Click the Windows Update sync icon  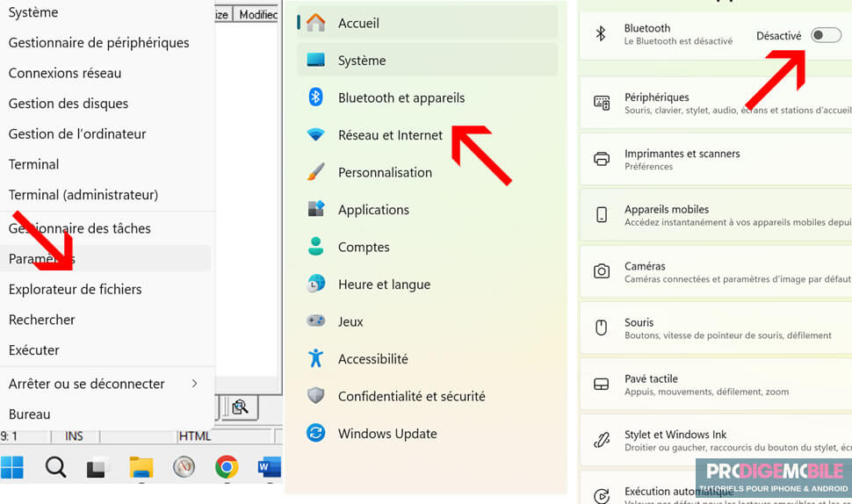315,433
